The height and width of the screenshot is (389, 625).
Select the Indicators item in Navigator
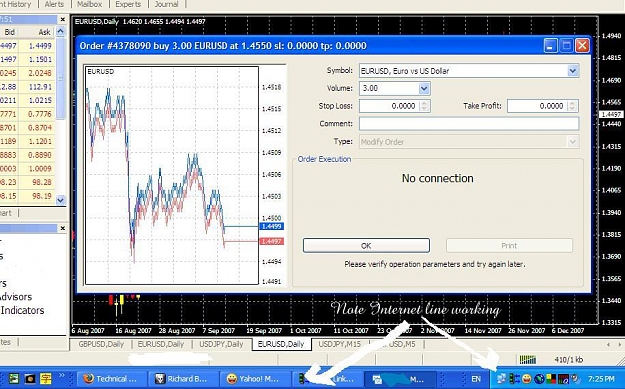click(x=22, y=310)
